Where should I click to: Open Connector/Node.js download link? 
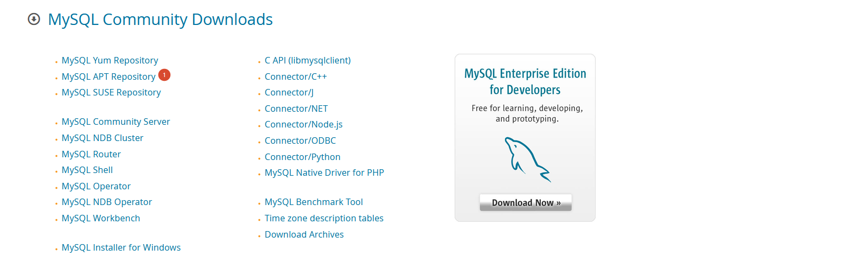point(304,124)
